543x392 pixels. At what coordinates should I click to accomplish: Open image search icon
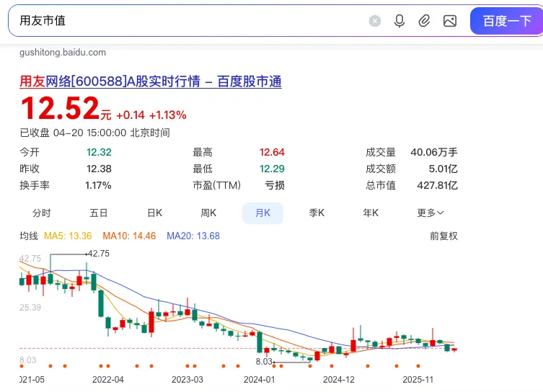click(450, 21)
